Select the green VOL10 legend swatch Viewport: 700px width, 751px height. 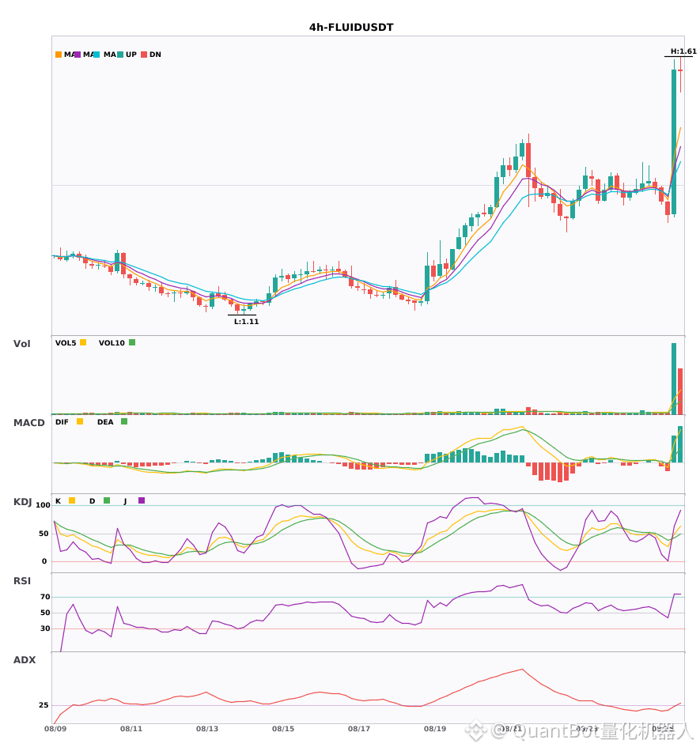(132, 342)
